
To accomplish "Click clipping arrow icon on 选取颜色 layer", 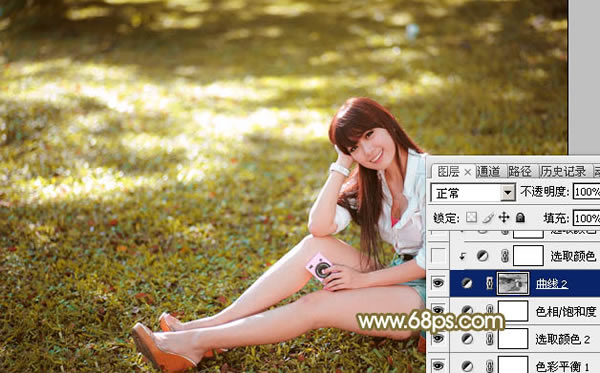I will coord(462,256).
